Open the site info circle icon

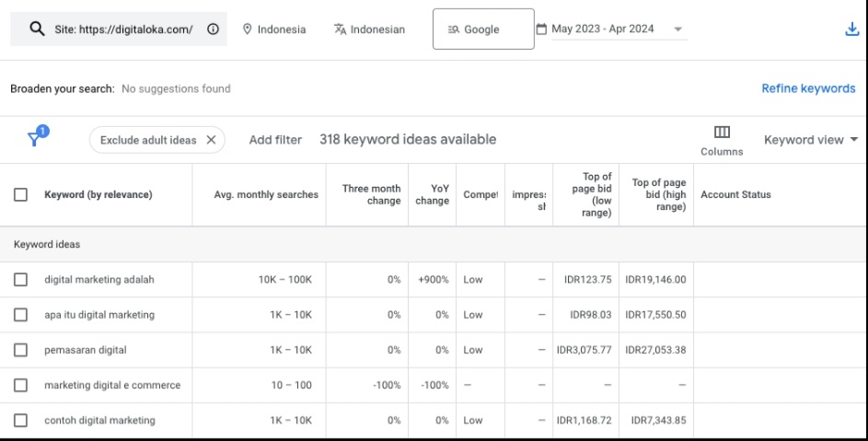(214, 29)
